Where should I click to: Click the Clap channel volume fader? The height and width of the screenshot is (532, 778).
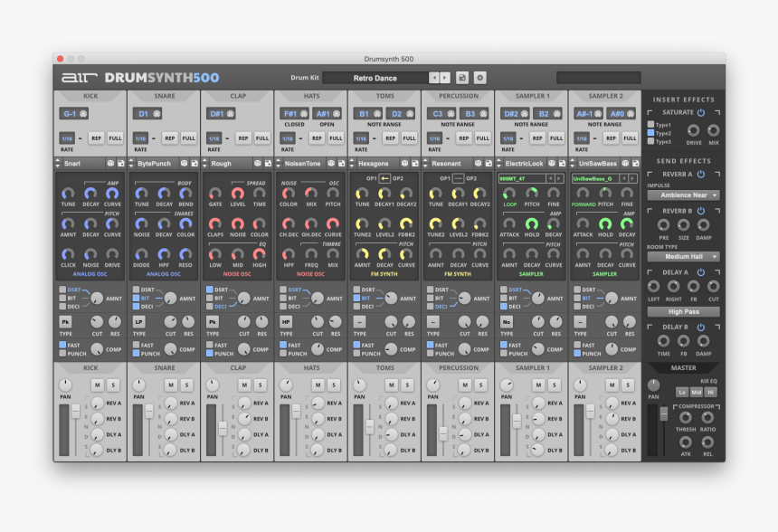223,428
